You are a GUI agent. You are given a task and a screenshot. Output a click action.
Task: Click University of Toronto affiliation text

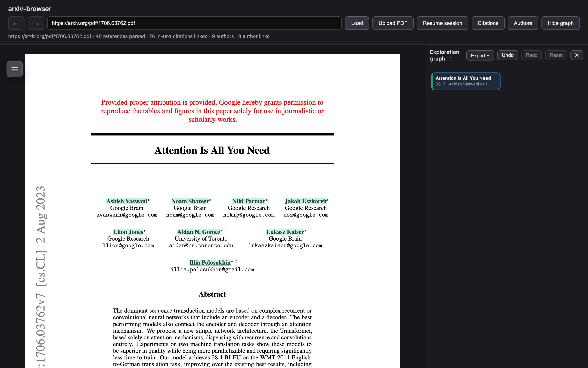click(201, 239)
